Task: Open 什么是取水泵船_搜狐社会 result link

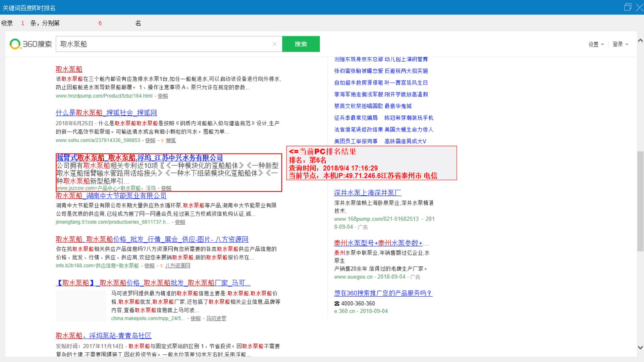Action: click(x=106, y=113)
